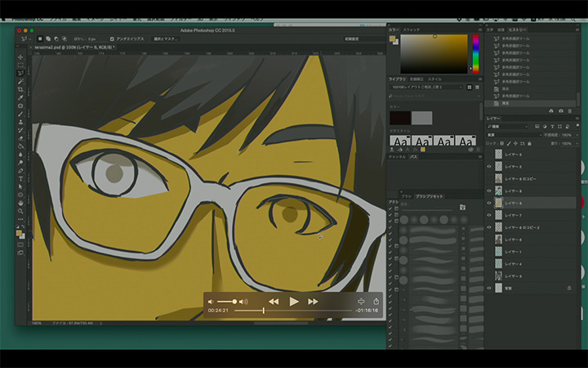Screen dimensions: 588x368
Task: Switch to the 色調補正 tab
Action: [x=416, y=79]
